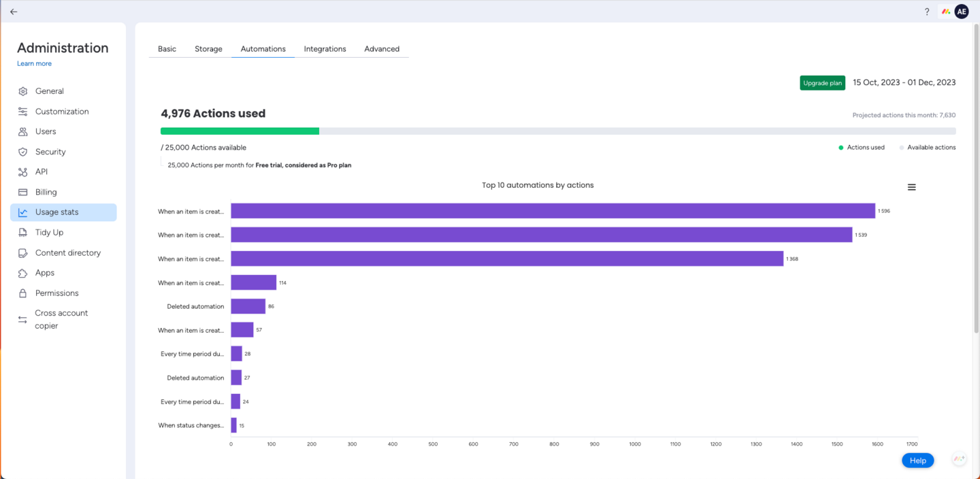Image resolution: width=980 pixels, height=479 pixels.
Task: Click the Security shield icon
Action: pos(23,152)
